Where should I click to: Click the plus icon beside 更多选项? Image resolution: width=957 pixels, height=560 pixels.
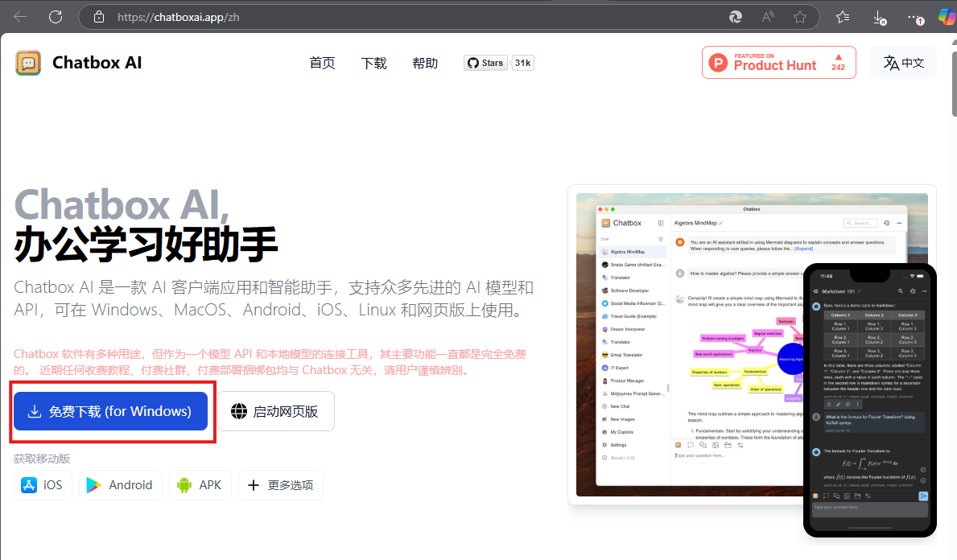tap(254, 485)
